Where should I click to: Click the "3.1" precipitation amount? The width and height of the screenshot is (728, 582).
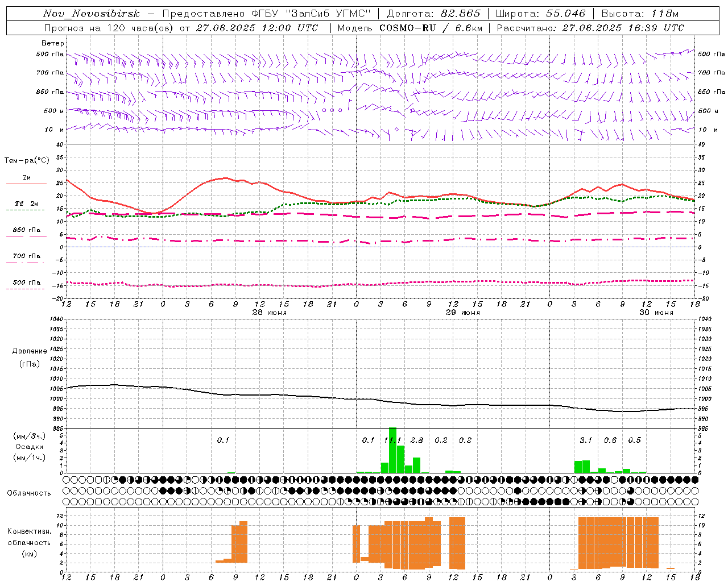pyautogui.click(x=586, y=440)
